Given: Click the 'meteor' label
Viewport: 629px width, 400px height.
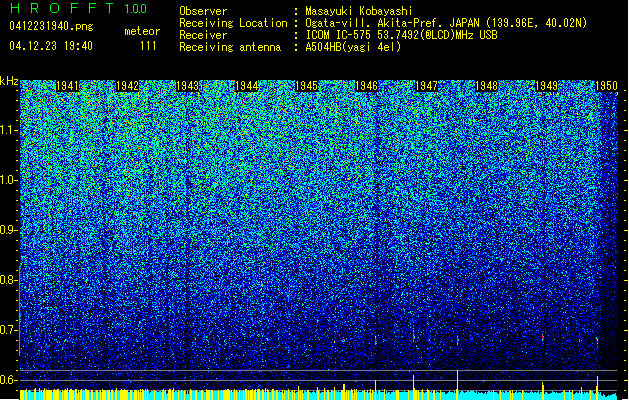Looking at the screenshot, I should point(142,31).
